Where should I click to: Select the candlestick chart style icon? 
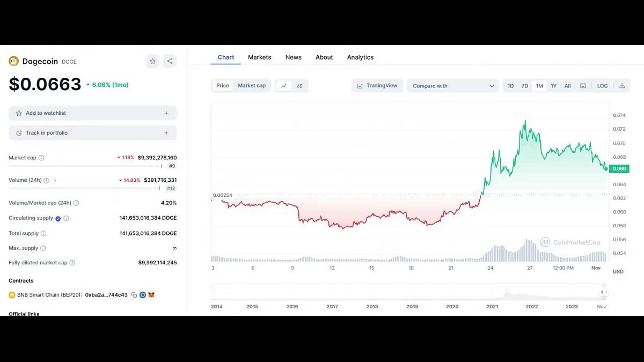[x=299, y=86]
